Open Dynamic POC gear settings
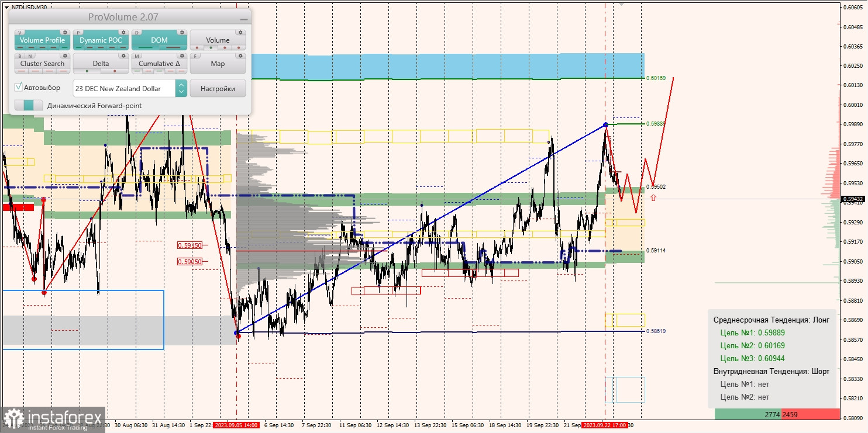Viewport: 868px width, 433px height. (x=123, y=33)
